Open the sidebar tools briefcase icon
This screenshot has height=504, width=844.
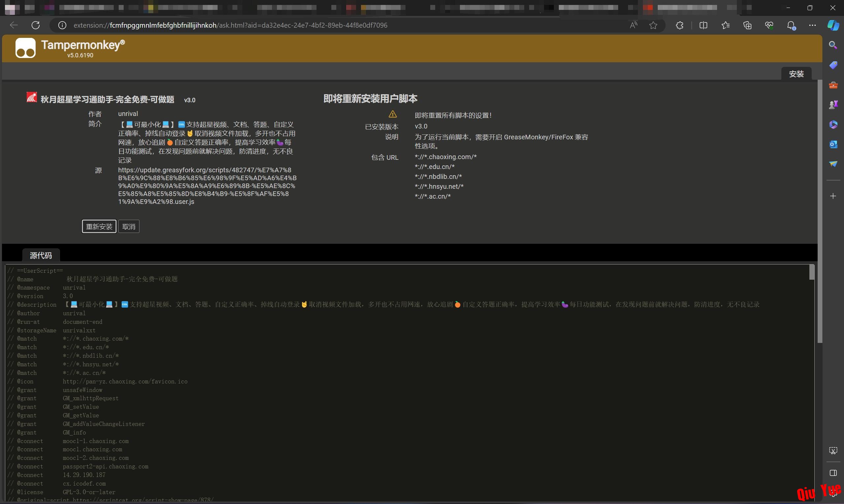tap(833, 85)
